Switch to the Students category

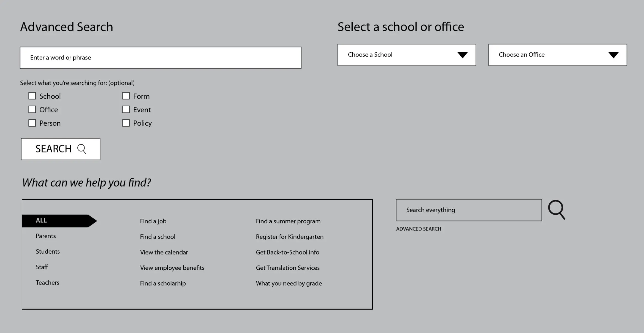[48, 251]
